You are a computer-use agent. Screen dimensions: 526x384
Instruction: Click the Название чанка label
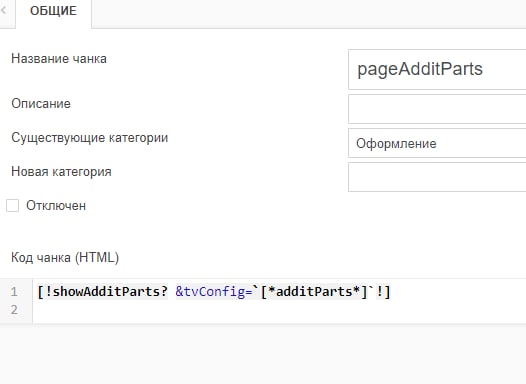(x=59, y=59)
